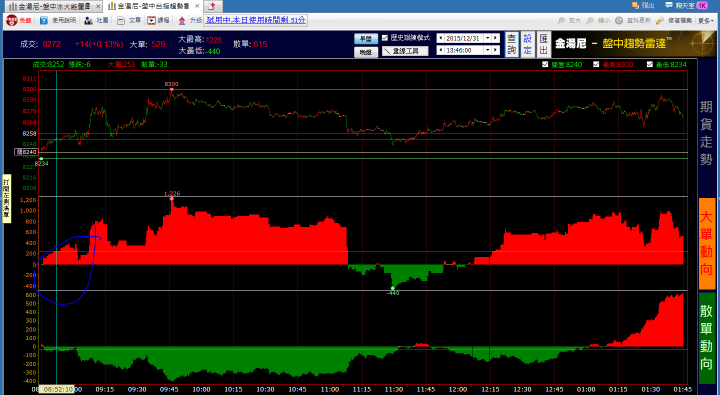Close the 盤中台指趨勢雷達 tab
Screen dimensions: 720x395
pyautogui.click(x=197, y=6)
